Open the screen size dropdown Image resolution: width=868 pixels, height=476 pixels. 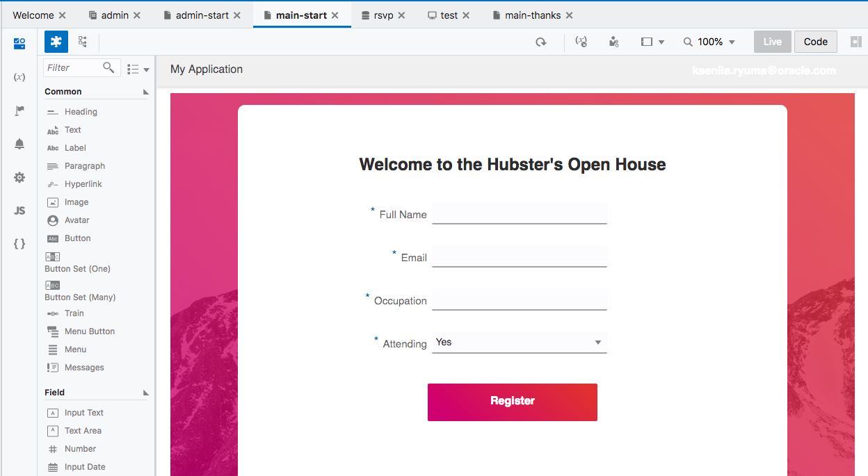coord(652,42)
